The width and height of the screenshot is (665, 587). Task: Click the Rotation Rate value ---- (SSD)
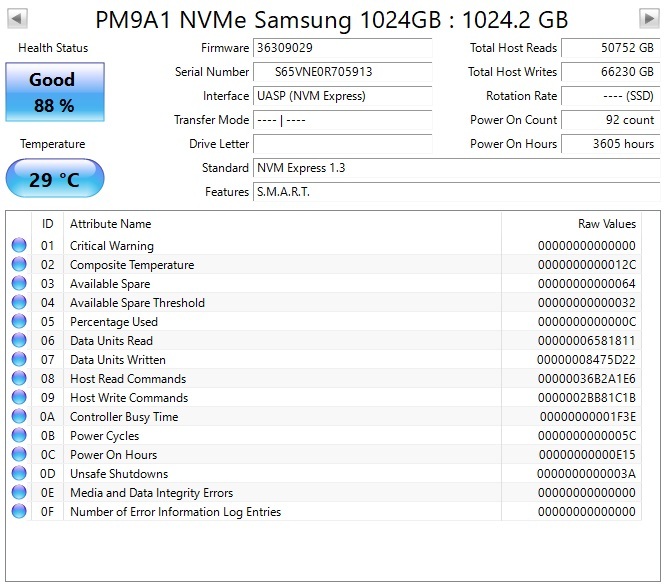611,96
